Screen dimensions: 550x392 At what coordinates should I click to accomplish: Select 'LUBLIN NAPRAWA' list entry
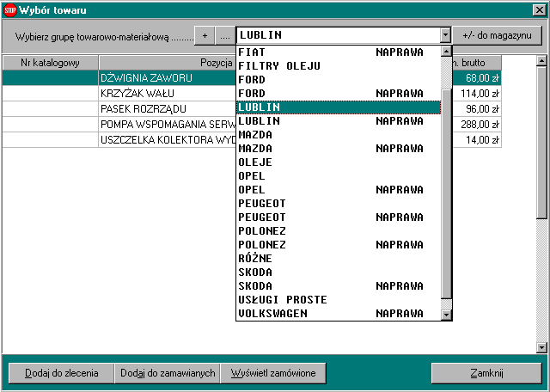(x=339, y=121)
